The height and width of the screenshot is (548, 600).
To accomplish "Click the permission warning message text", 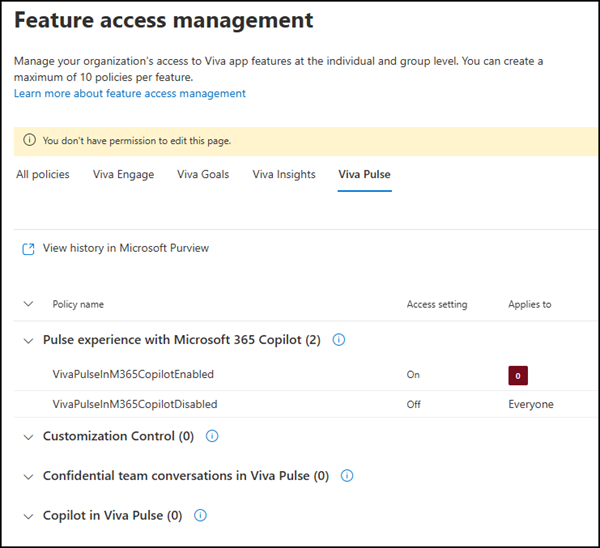I will 137,141.
